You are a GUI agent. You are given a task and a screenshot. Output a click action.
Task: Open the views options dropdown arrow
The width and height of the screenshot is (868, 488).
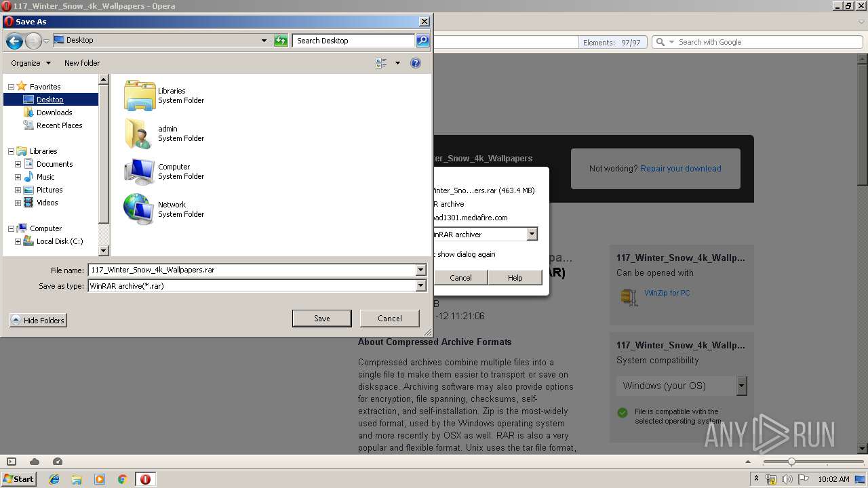point(397,63)
